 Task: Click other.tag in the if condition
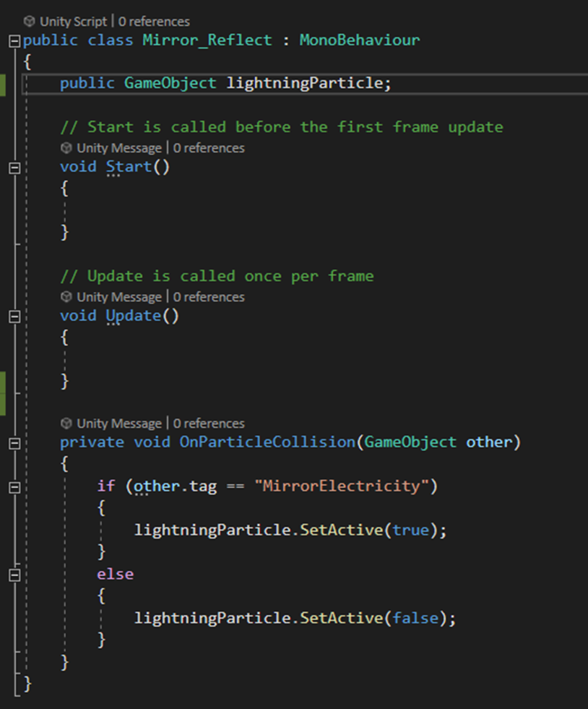pyautogui.click(x=176, y=486)
